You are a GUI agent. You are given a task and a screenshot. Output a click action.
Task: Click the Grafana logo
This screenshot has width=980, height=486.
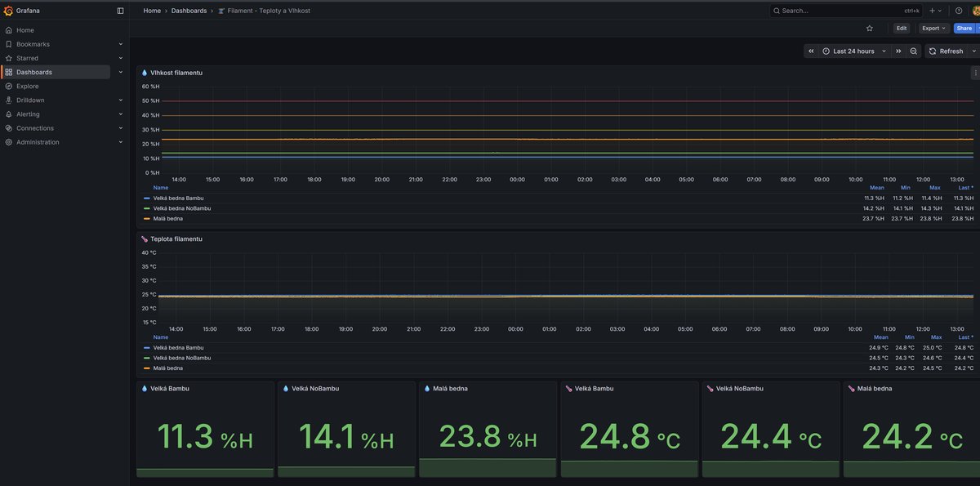click(x=8, y=11)
